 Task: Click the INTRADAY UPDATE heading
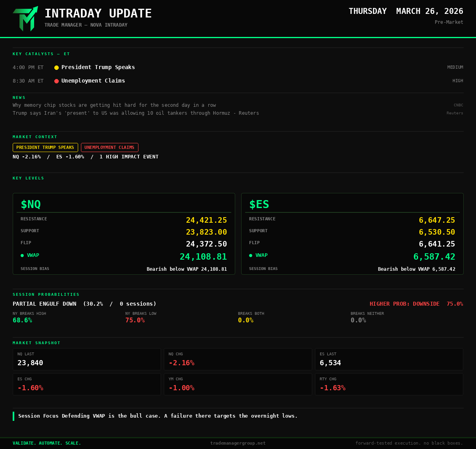point(98,13)
